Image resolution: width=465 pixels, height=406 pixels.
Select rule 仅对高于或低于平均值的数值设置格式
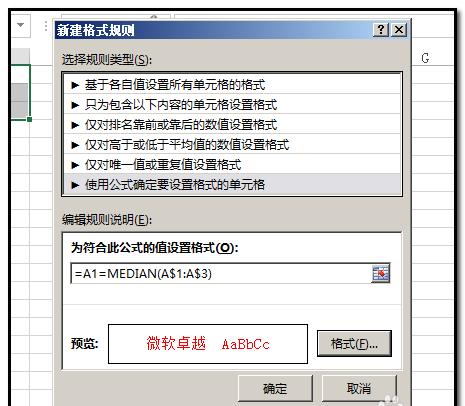[x=232, y=144]
